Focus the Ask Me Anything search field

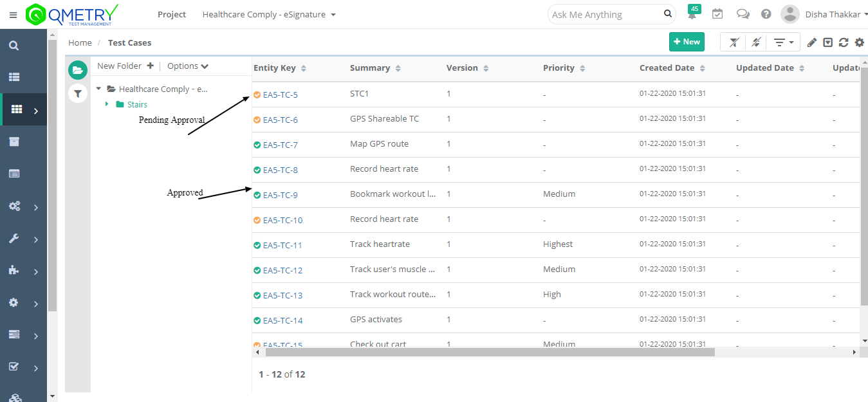[605, 14]
